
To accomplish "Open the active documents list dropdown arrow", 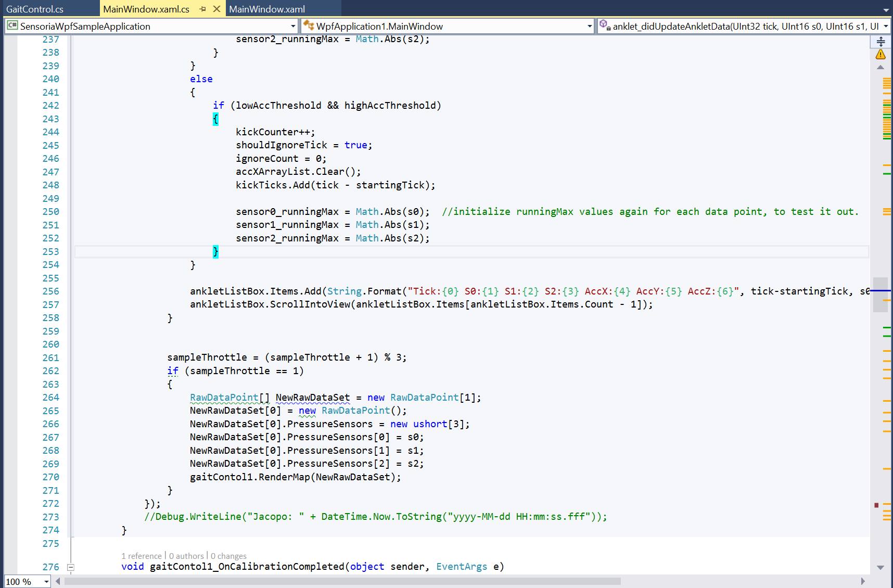I will pyautogui.click(x=886, y=9).
